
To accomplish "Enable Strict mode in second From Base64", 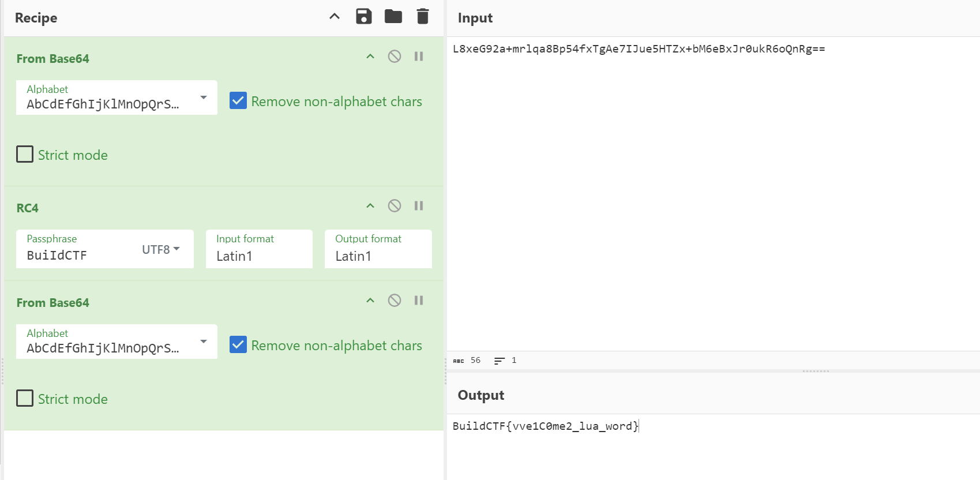I will pyautogui.click(x=25, y=399).
